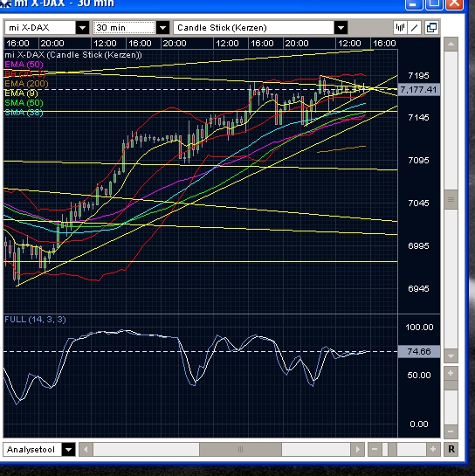Click the SMA (50) indicator label

pos(24,103)
